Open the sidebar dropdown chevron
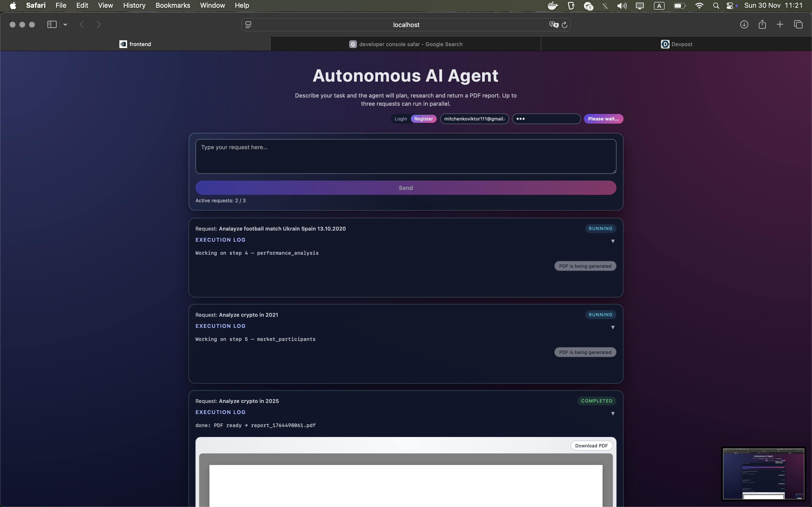The height and width of the screenshot is (507, 812). (x=65, y=24)
